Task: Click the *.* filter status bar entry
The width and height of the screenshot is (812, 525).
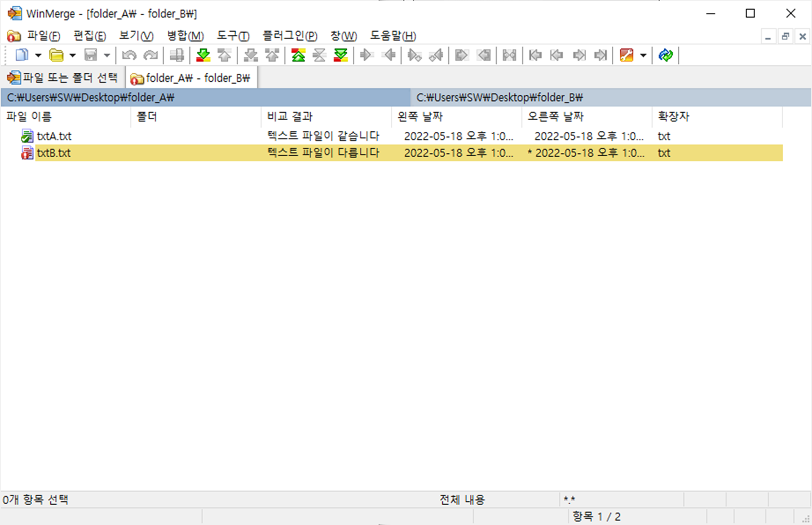Action: (569, 500)
